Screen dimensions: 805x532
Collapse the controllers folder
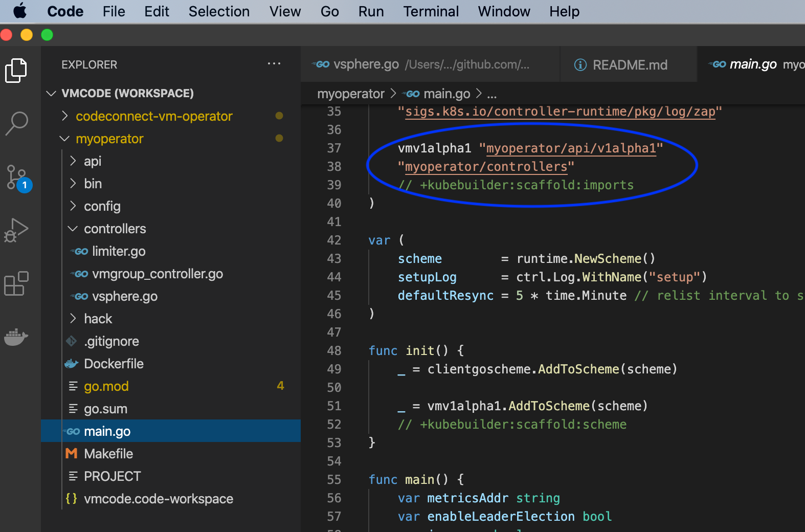(x=73, y=229)
